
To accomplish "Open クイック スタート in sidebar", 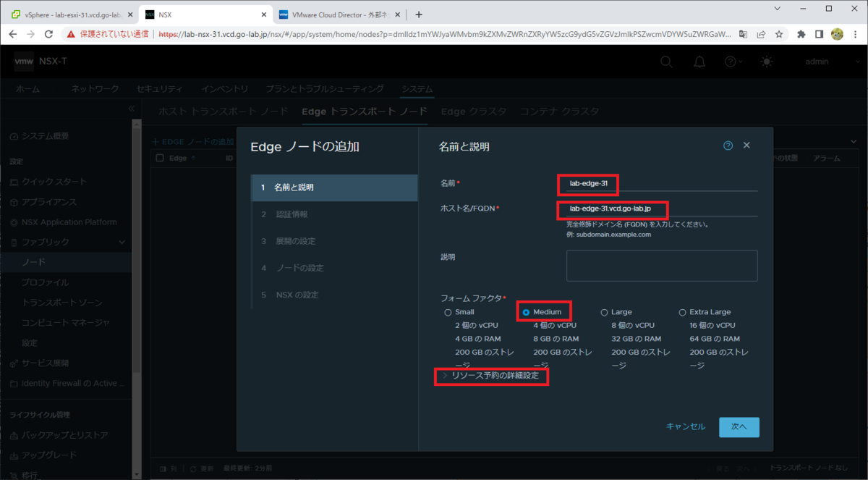I will pyautogui.click(x=54, y=182).
